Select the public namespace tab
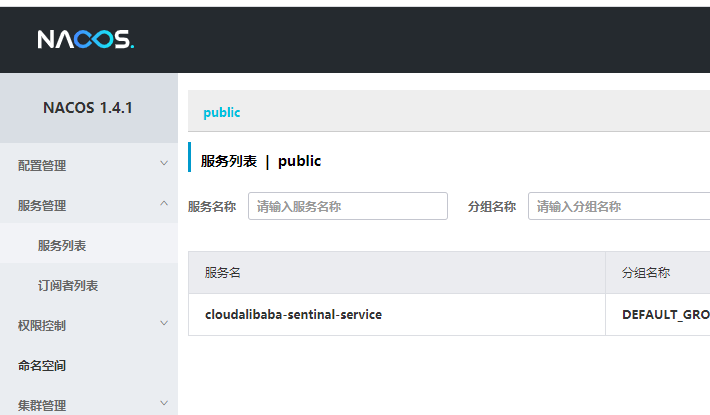710x415 pixels. pyautogui.click(x=222, y=112)
